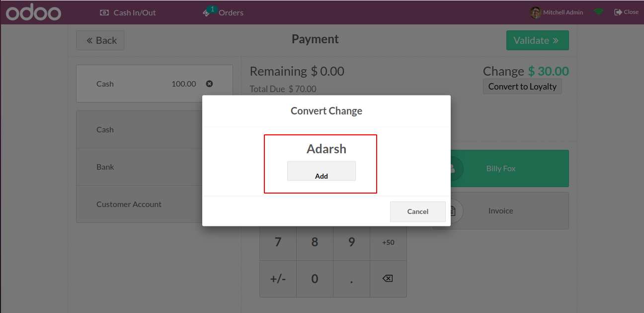Click Add under Adarsh
This screenshot has width=644, height=313.
(x=322, y=171)
